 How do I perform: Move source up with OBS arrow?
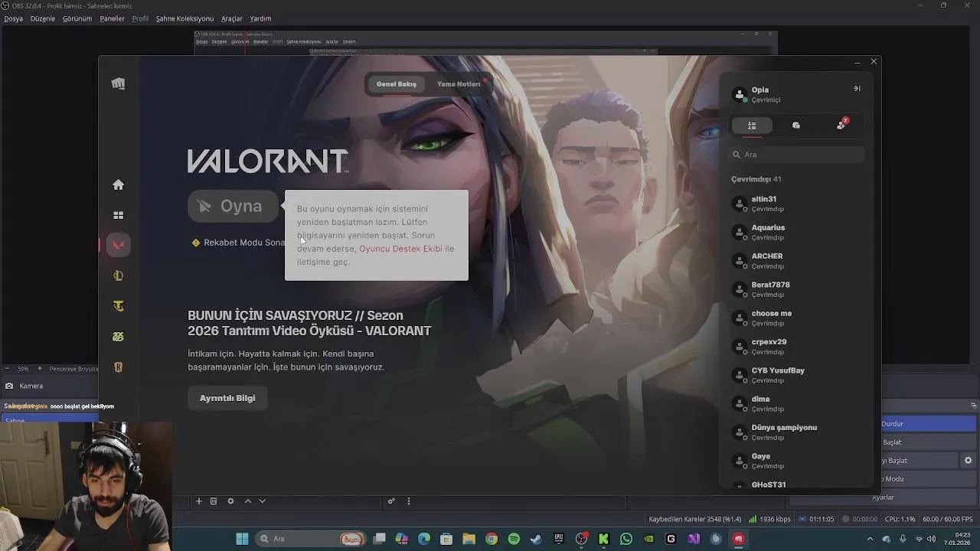[x=248, y=501]
